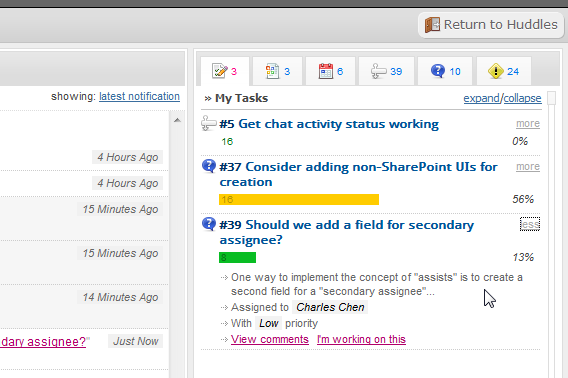This screenshot has height=378, width=568.
Task: Click the yellow 56% progress bar
Action: tap(299, 199)
